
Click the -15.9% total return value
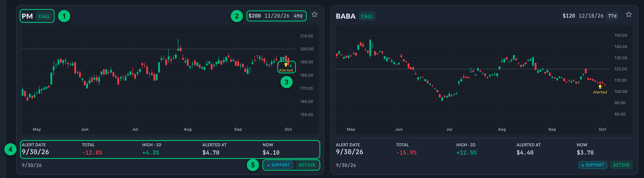tap(406, 153)
